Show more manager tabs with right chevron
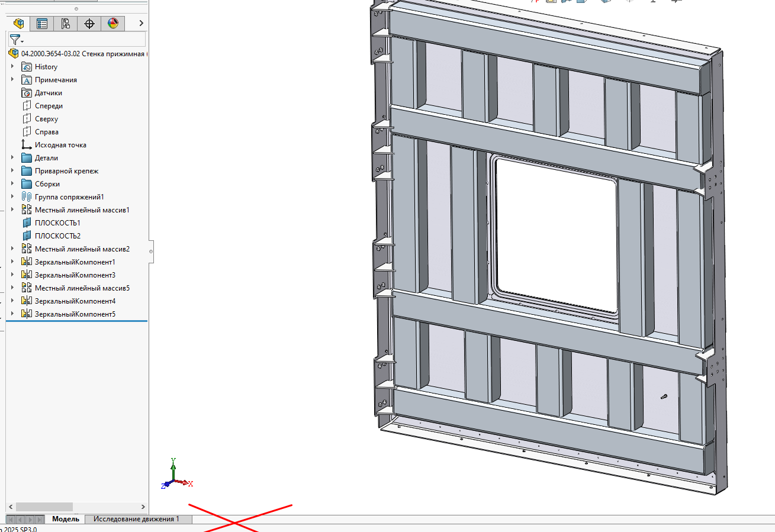The width and height of the screenshot is (775, 532). click(141, 23)
